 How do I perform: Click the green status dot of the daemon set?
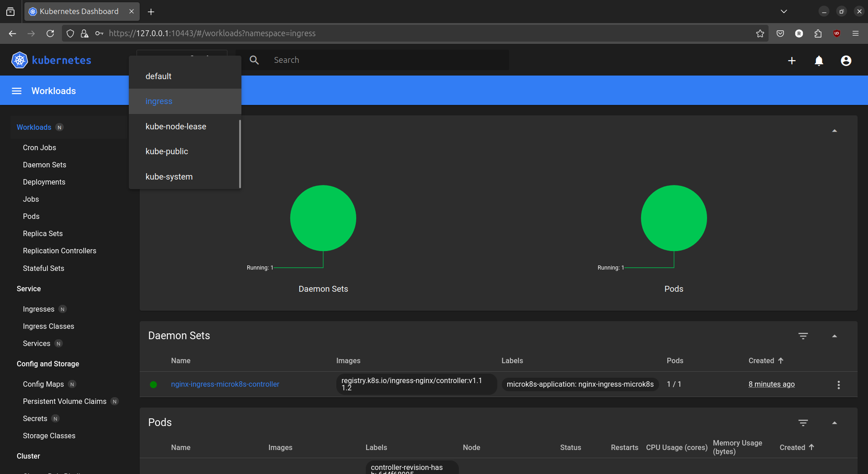(x=153, y=384)
